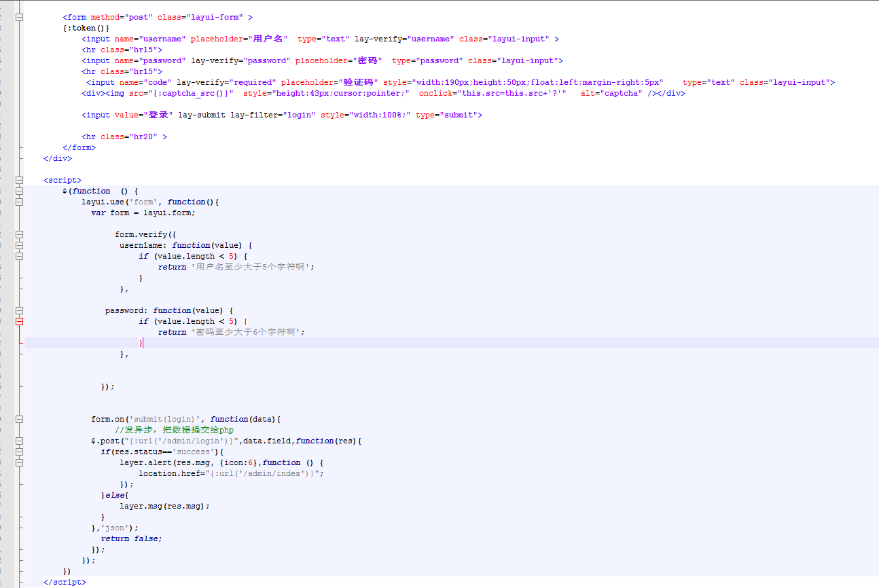Image resolution: width=879 pixels, height=588 pixels.
Task: Click the red fold marker in the margin
Action: pos(19,321)
